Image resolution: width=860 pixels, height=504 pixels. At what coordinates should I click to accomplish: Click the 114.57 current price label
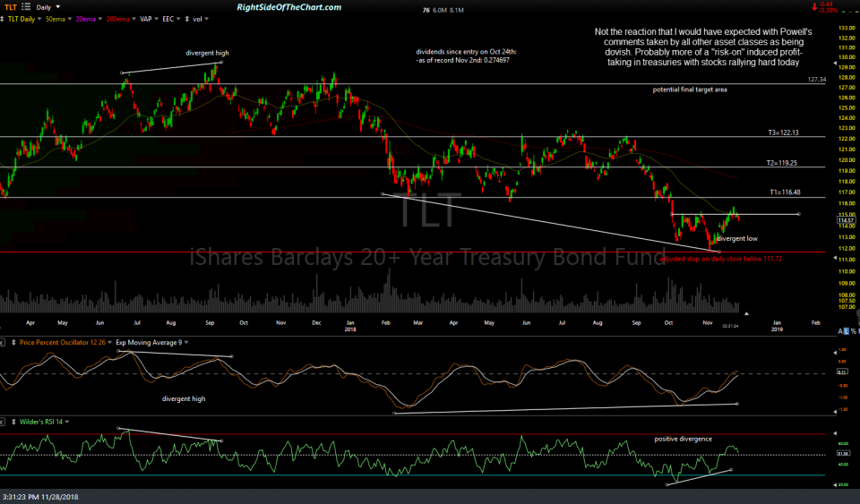(x=846, y=220)
